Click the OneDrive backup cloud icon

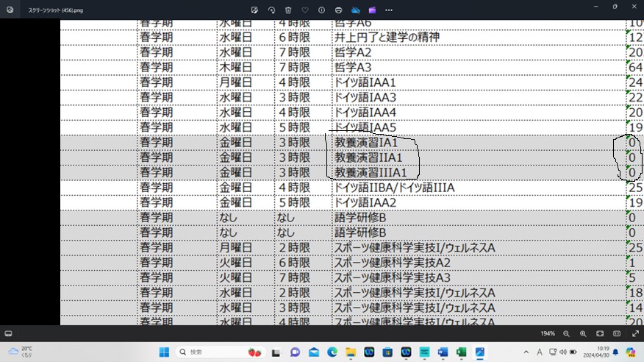(x=356, y=10)
